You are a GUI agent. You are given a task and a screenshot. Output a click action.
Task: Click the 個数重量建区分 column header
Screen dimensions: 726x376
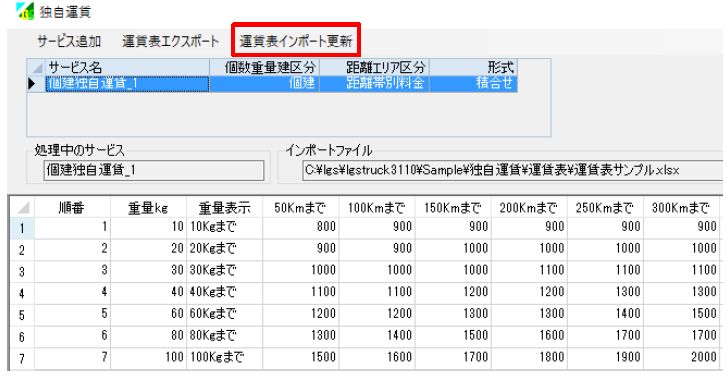(x=264, y=68)
